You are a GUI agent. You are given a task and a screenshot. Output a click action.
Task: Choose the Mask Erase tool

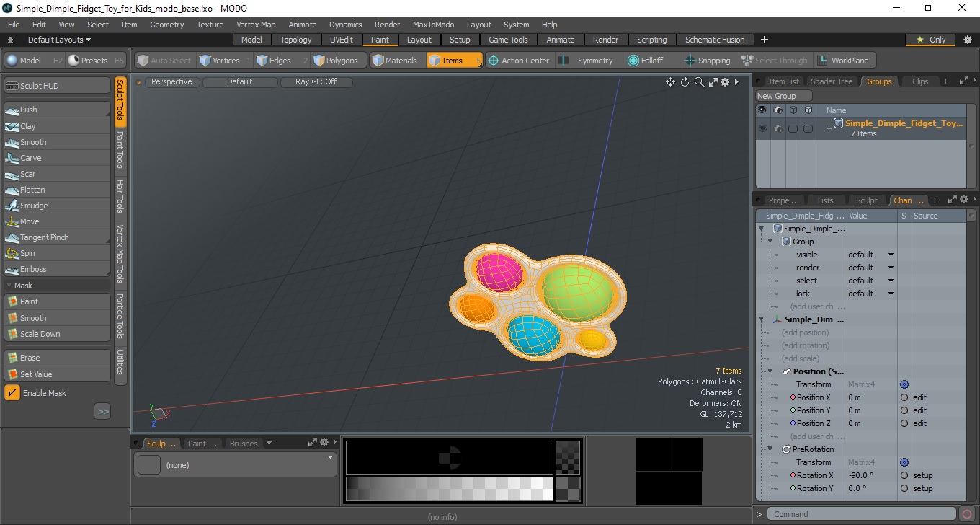(x=57, y=358)
